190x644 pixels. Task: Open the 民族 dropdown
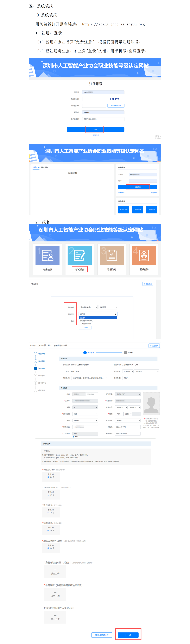pyautogui.click(x=85, y=420)
